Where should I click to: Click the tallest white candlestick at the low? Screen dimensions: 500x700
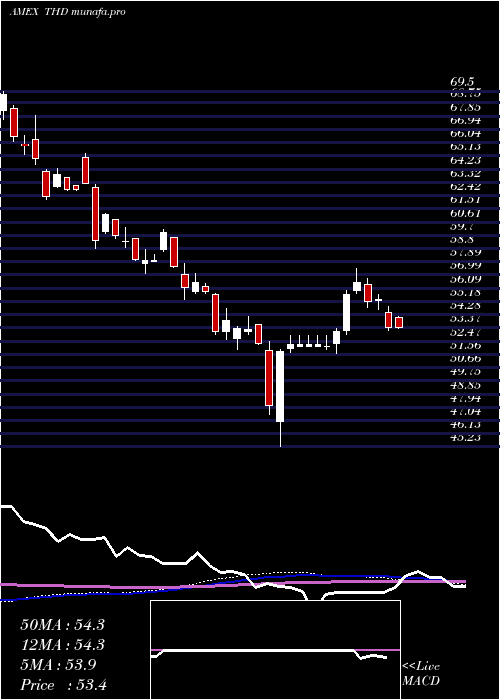point(280,386)
